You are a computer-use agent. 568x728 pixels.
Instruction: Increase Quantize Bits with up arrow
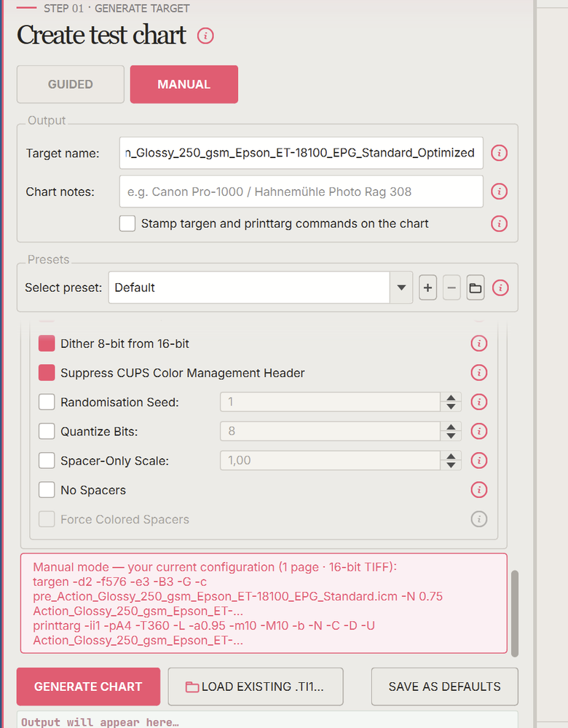pyautogui.click(x=451, y=427)
